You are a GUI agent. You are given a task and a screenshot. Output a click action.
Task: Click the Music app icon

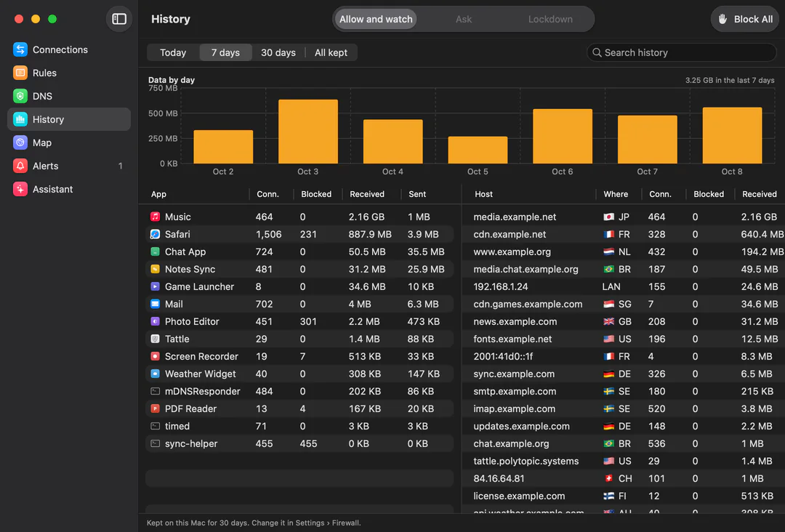(156, 217)
